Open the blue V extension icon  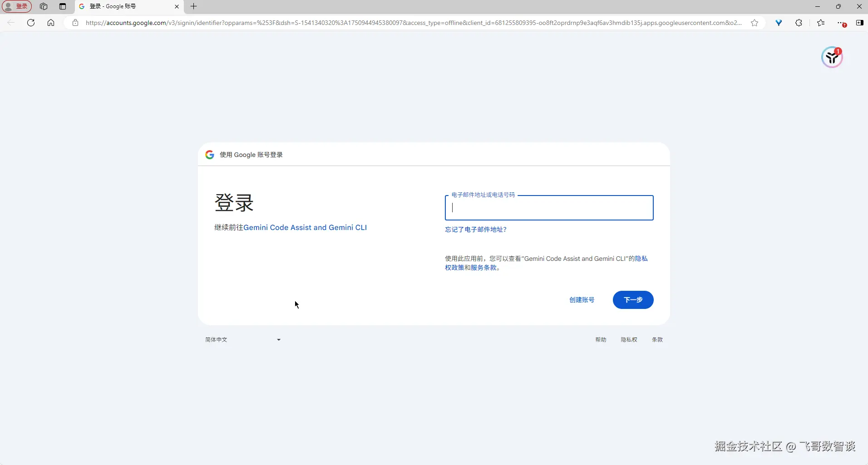(x=779, y=23)
